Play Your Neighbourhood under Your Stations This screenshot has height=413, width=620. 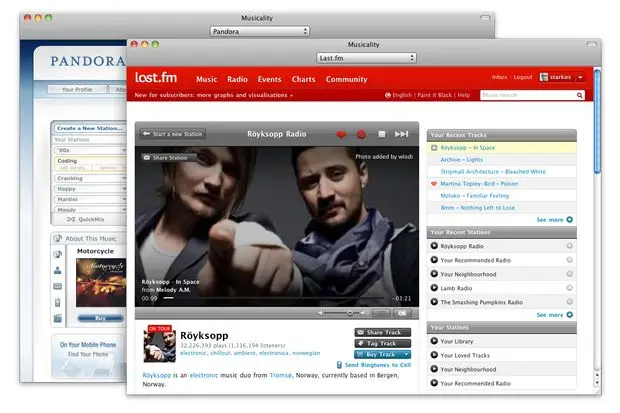click(x=434, y=369)
